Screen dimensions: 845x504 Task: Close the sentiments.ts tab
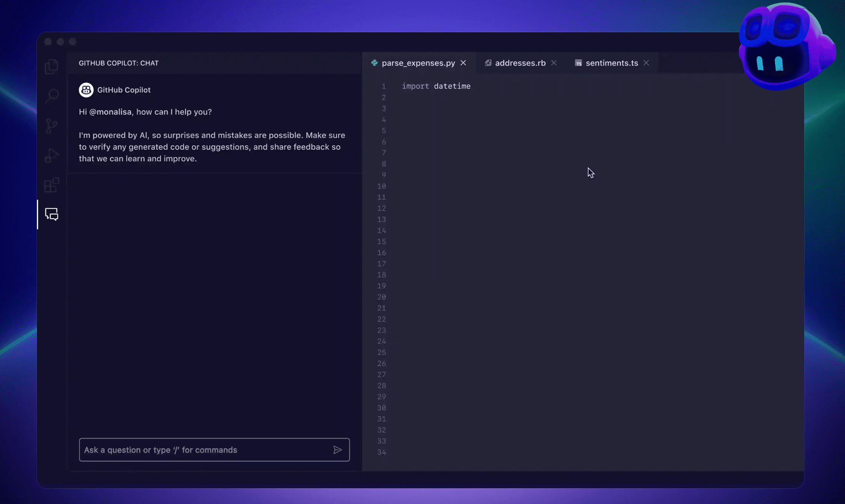click(x=646, y=63)
